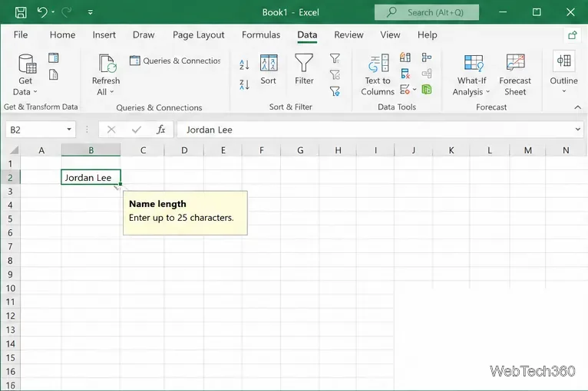
Task: Open Customize Quick Access Toolbar menu
Action: click(91, 12)
